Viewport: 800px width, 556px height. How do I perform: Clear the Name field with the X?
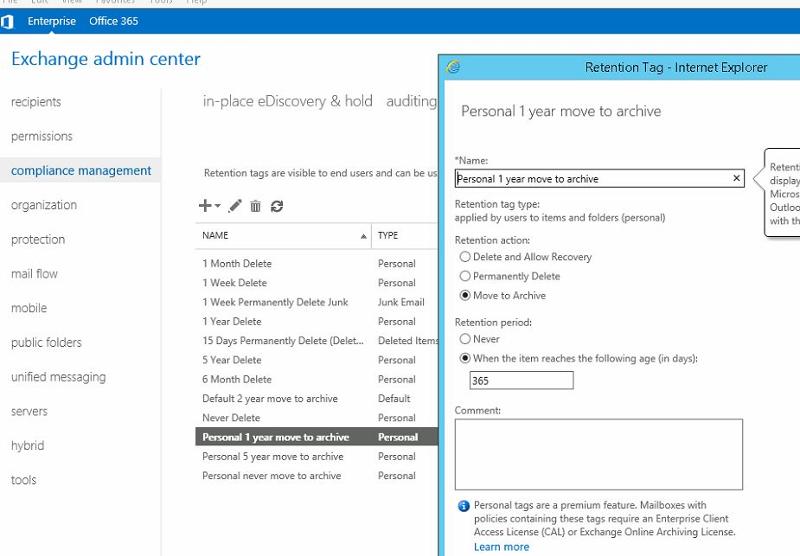coord(736,178)
